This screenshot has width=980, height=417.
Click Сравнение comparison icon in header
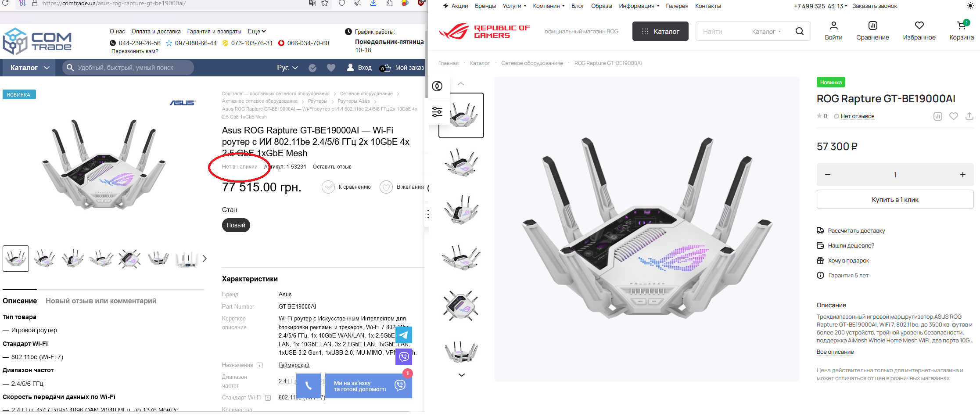coord(872,25)
